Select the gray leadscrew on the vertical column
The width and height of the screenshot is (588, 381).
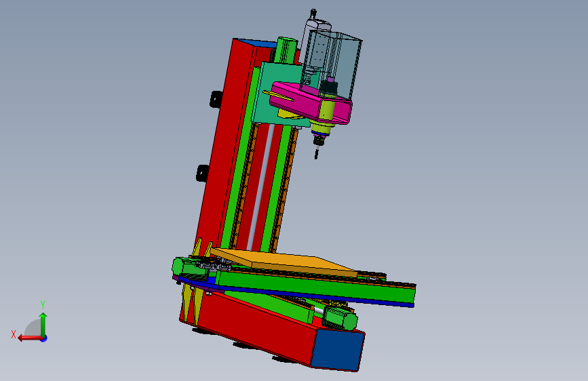tap(260, 188)
